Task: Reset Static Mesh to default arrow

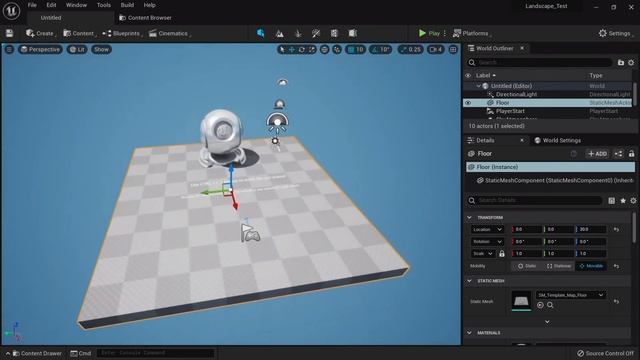Action: pos(616,301)
